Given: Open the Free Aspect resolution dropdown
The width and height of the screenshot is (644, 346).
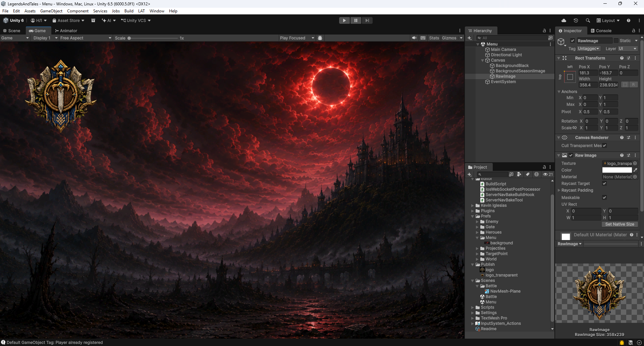Looking at the screenshot, I should (86, 38).
